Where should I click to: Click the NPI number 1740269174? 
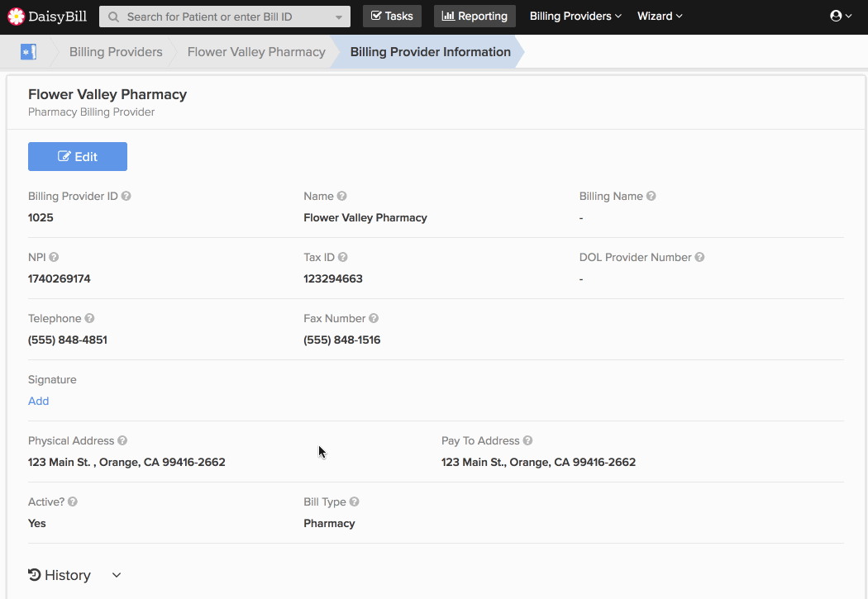[60, 278]
